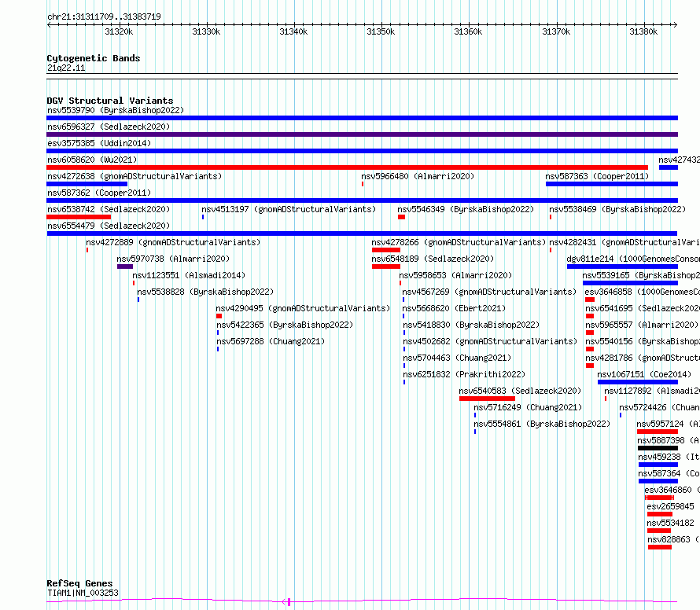Select nsv4513197 (gnomADStructuralVariants) label

(x=289, y=209)
